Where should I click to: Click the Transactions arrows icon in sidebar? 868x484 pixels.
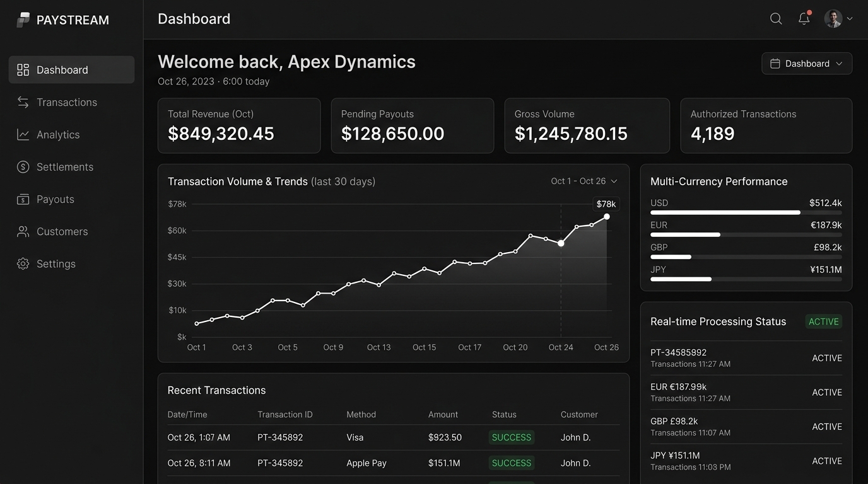(23, 102)
